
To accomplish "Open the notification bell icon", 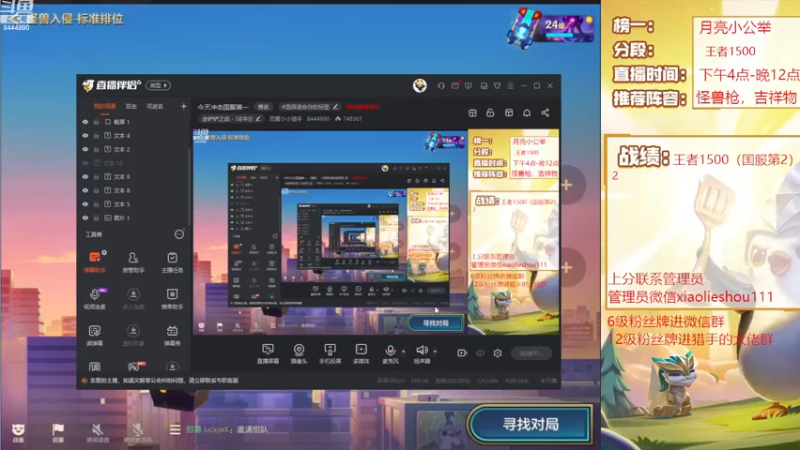I will coord(527,113).
